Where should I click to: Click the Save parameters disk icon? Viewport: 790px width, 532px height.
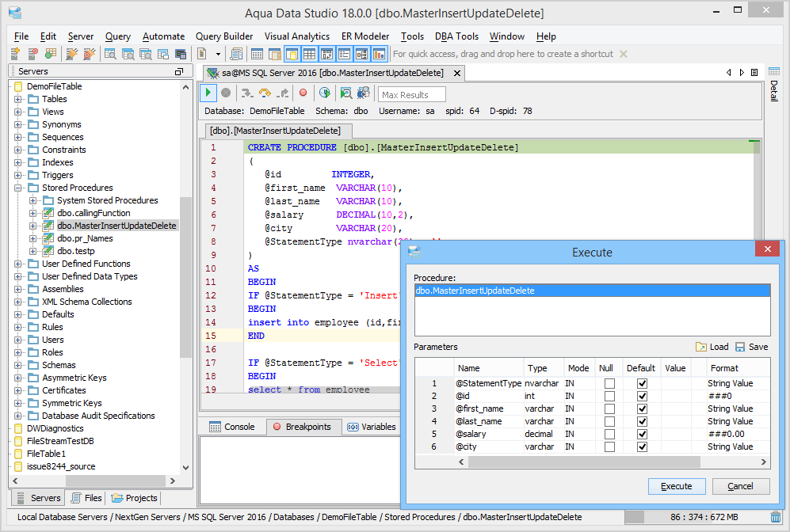[740, 347]
